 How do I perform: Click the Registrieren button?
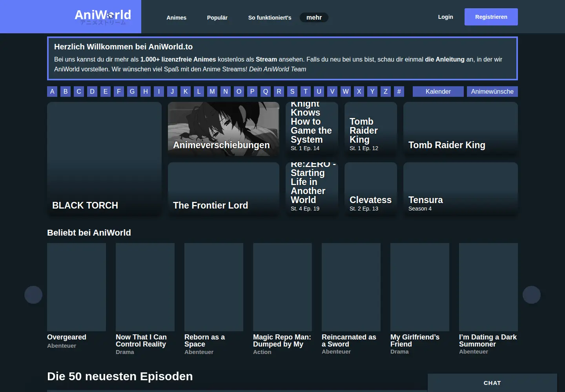point(491,17)
